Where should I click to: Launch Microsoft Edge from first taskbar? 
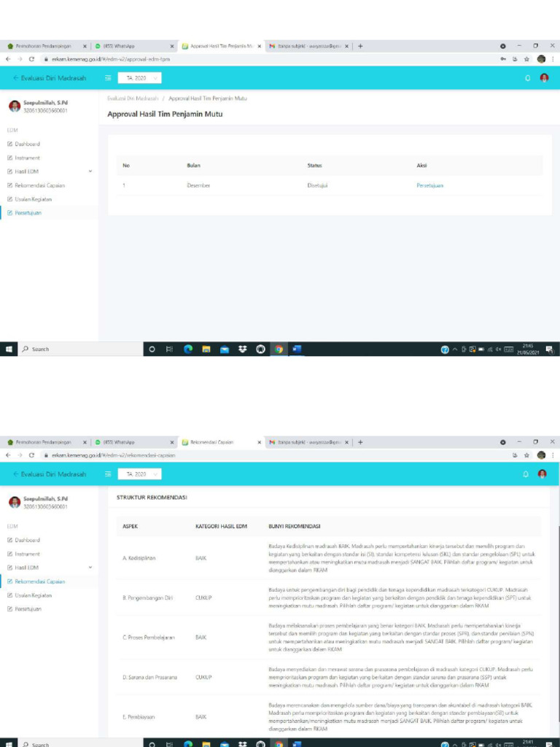[188, 349]
